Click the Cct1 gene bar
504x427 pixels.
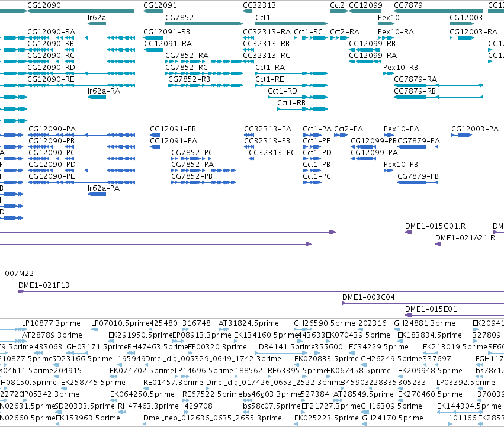(x=291, y=24)
